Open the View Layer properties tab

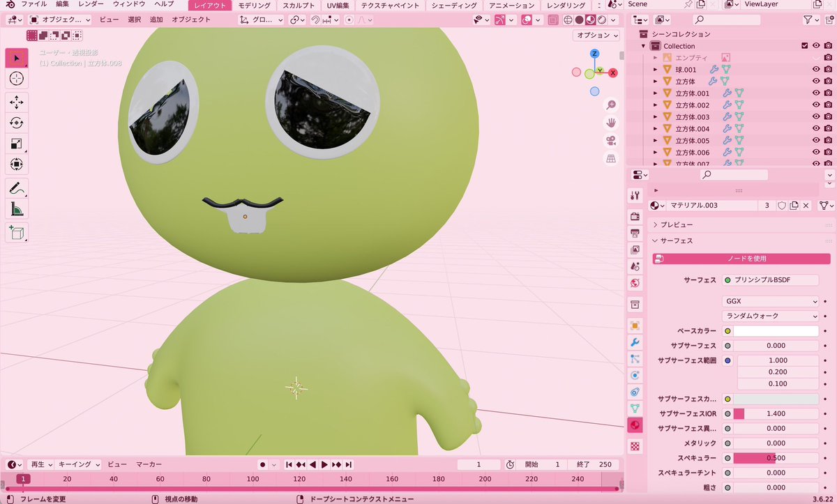635,250
